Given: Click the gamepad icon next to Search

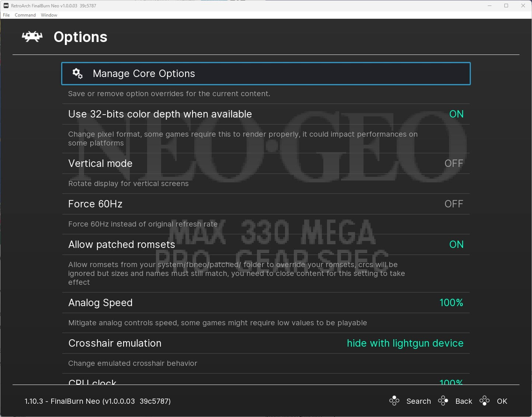Looking at the screenshot, I should point(394,401).
